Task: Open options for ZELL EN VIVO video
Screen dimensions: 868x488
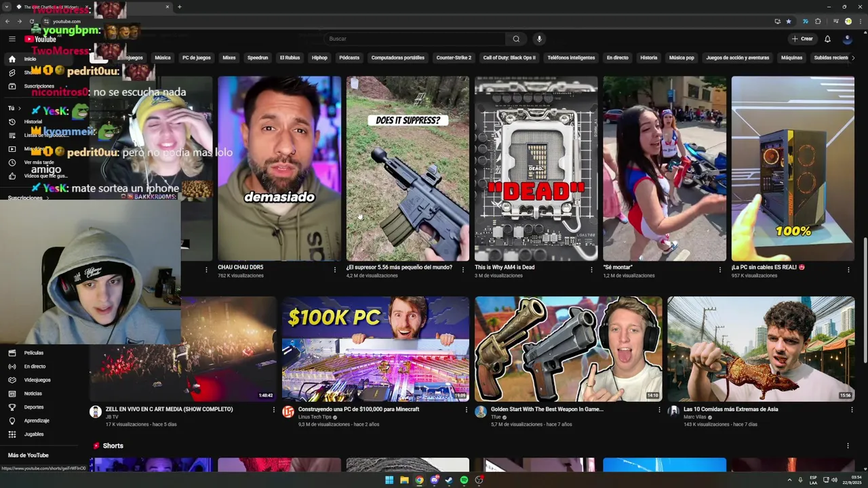Action: pos(274,409)
